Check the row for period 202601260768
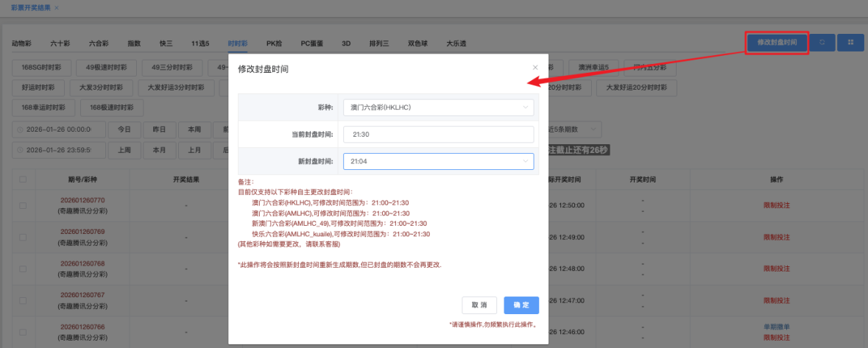The image size is (868, 348). tap(23, 269)
